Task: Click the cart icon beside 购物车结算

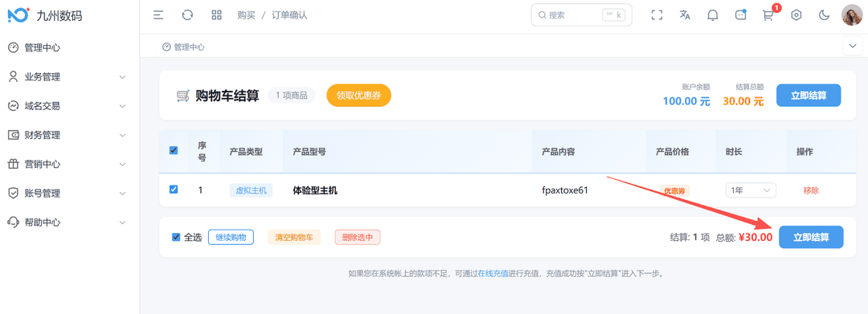Action: (x=183, y=96)
